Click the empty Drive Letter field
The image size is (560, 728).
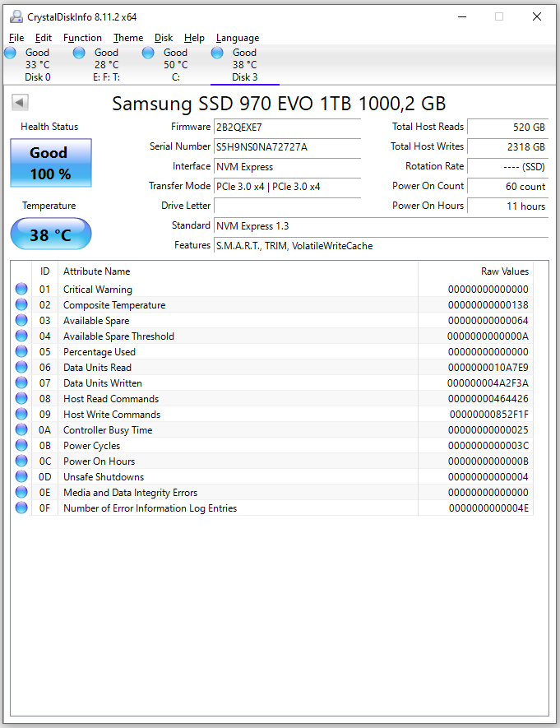(287, 206)
